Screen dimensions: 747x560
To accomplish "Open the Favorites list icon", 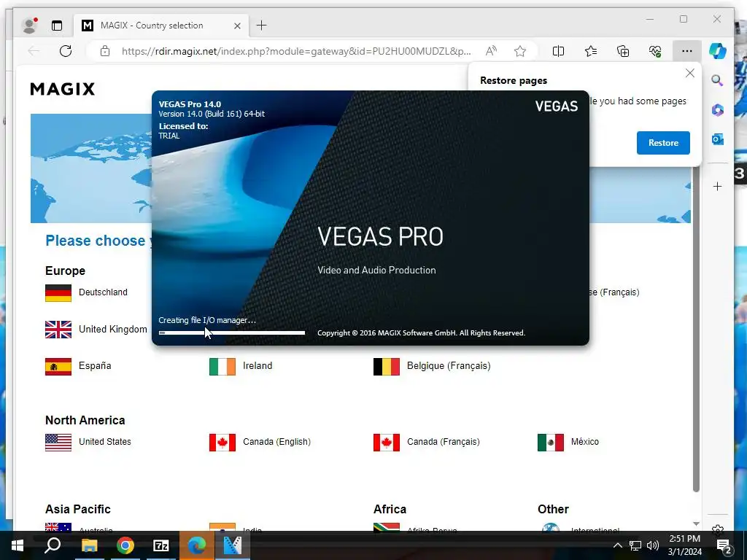I will 591,51.
